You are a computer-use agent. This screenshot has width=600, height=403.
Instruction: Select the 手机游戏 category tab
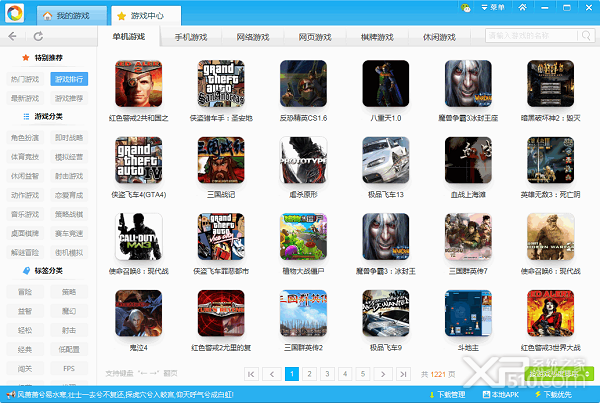pyautogui.click(x=191, y=37)
